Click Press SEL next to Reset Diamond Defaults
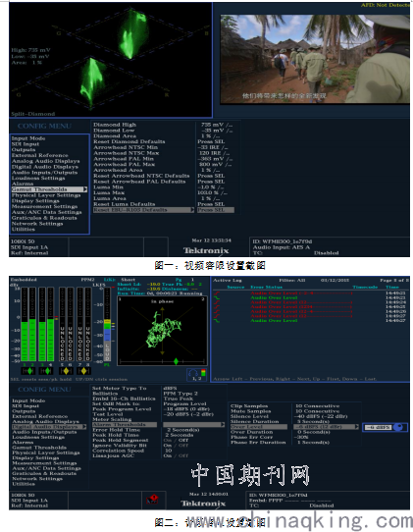 click(211, 141)
